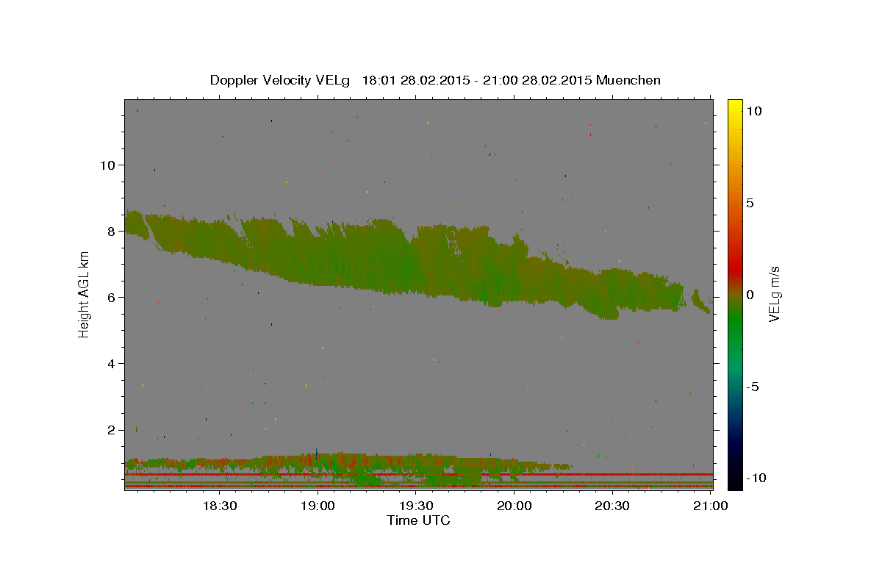Image resolution: width=882 pixels, height=588 pixels.
Task: Click the 20:00 time tick label
Action: [x=514, y=506]
